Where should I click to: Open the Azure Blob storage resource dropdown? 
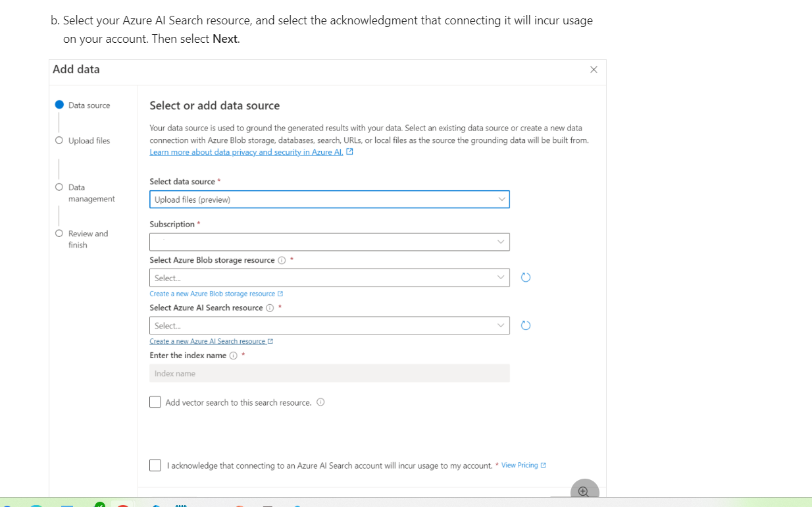point(329,277)
